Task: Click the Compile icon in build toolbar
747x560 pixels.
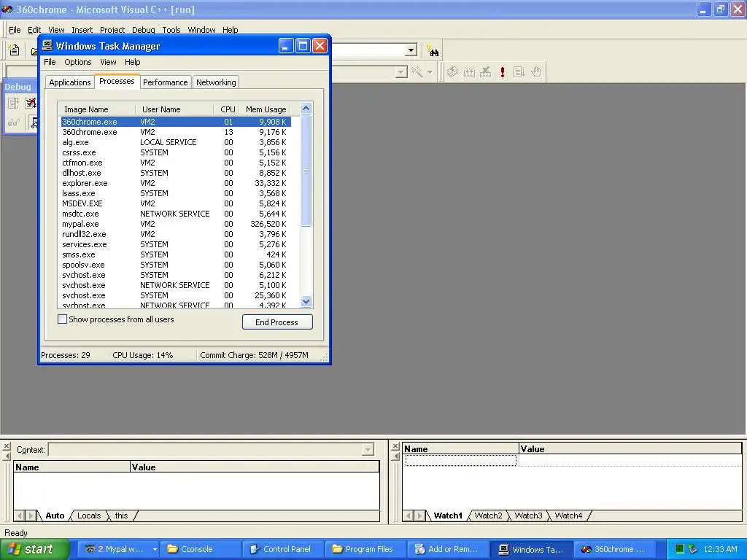Action: click(x=452, y=72)
